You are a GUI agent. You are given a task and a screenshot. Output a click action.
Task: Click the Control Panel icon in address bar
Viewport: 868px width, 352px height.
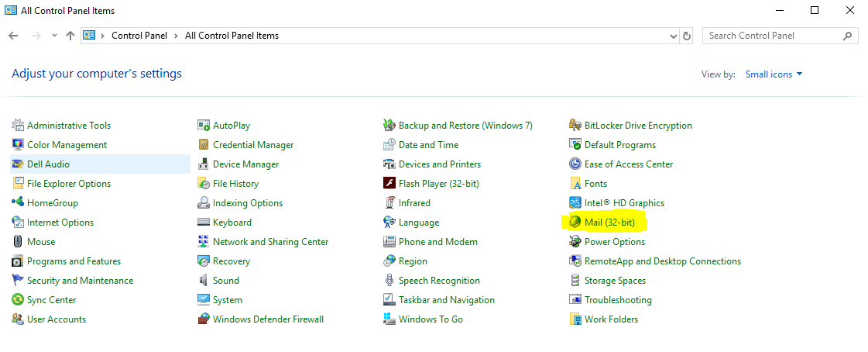click(88, 36)
